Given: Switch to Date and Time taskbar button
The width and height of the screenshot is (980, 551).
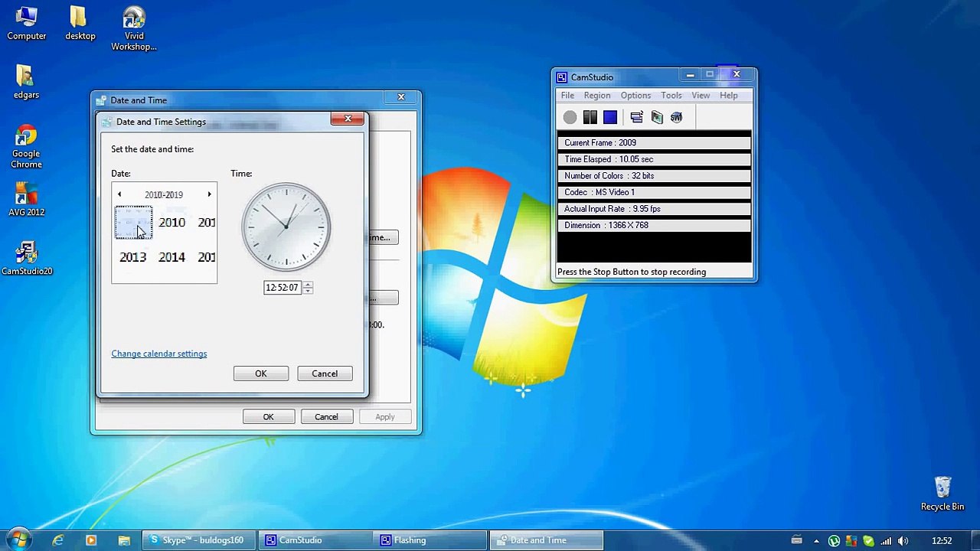Looking at the screenshot, I should [547, 540].
